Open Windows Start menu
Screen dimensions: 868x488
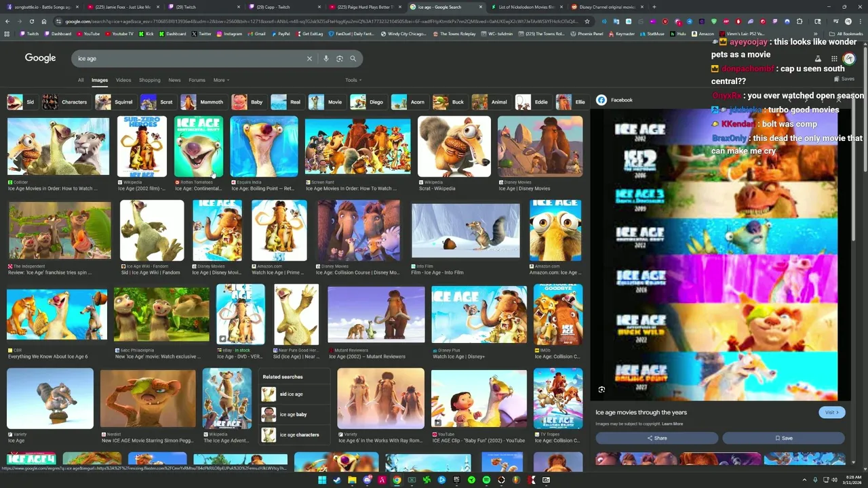(x=323, y=480)
